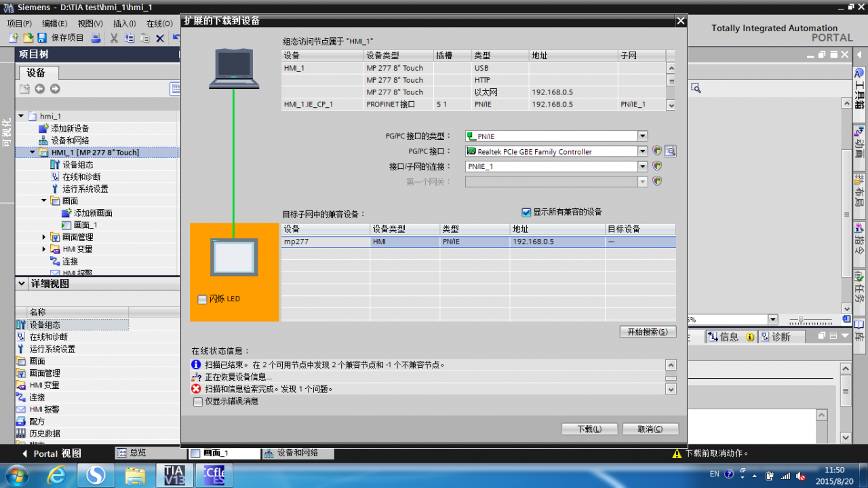Viewport: 868px width, 488px height.
Task: Switch to Portal 视图
Action: click(52, 453)
